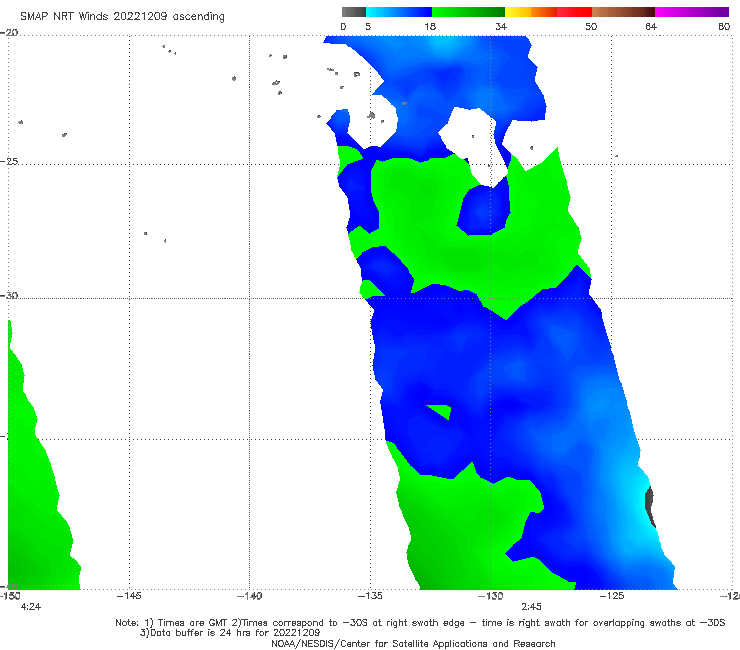The image size is (740, 650).
Task: Click swath time label '4:24'
Action: tap(31, 607)
